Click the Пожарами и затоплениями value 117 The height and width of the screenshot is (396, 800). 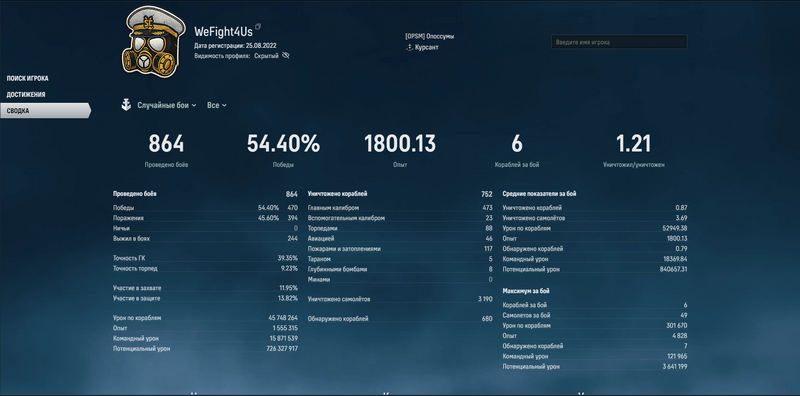[488, 249]
